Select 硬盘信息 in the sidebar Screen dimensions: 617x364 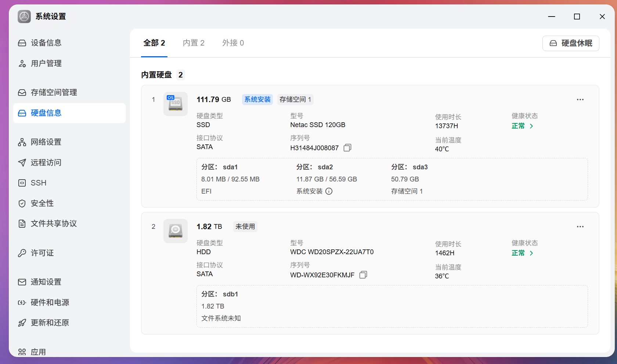point(69,113)
